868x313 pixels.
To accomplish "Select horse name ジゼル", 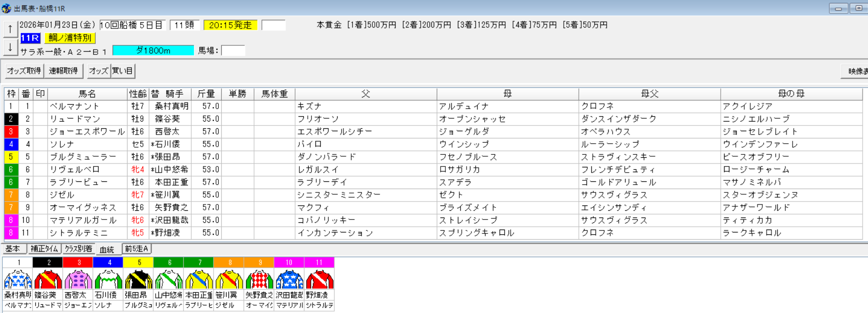I will point(62,195).
